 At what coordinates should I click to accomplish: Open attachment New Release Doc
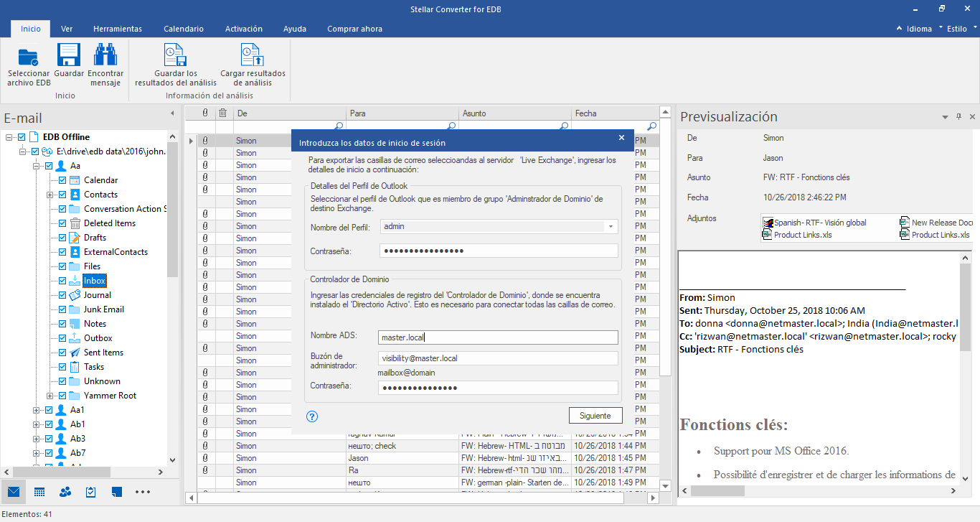click(936, 223)
